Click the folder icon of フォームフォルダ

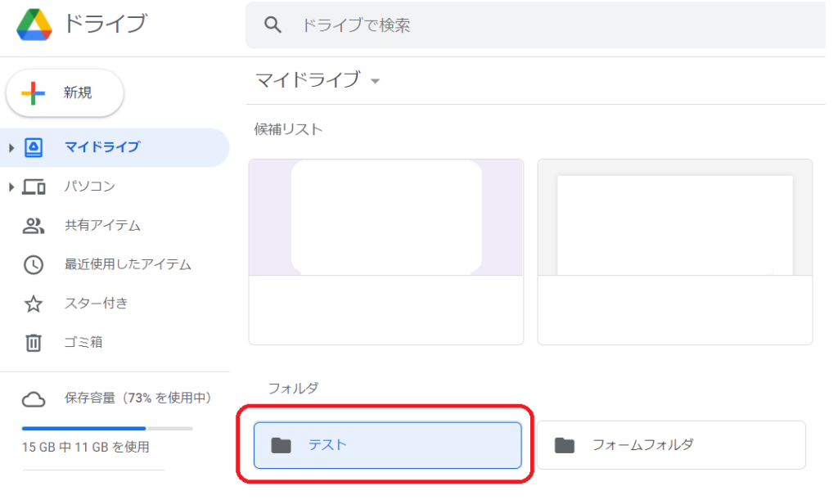point(565,444)
